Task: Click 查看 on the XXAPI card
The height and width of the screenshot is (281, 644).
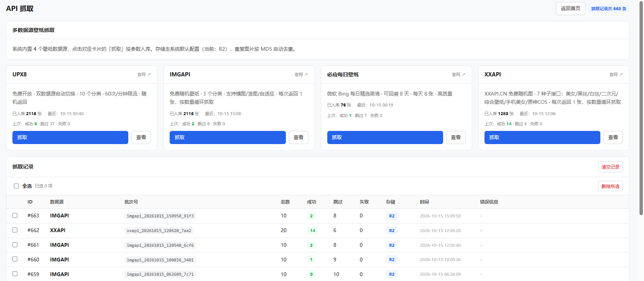Action: coord(613,137)
